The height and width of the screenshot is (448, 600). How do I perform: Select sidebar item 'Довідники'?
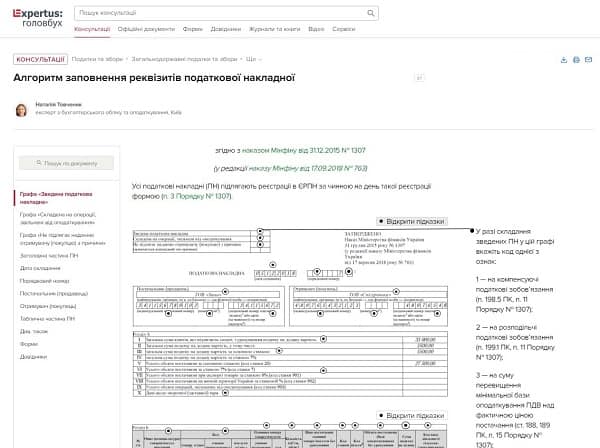[33, 357]
